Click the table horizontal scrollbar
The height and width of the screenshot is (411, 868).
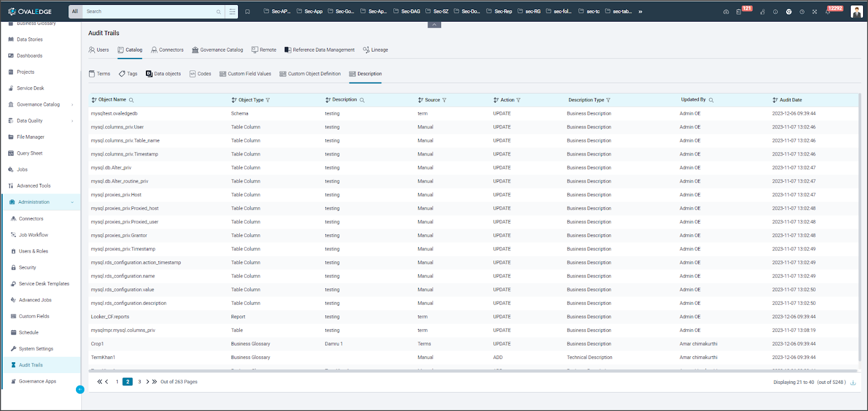point(472,371)
